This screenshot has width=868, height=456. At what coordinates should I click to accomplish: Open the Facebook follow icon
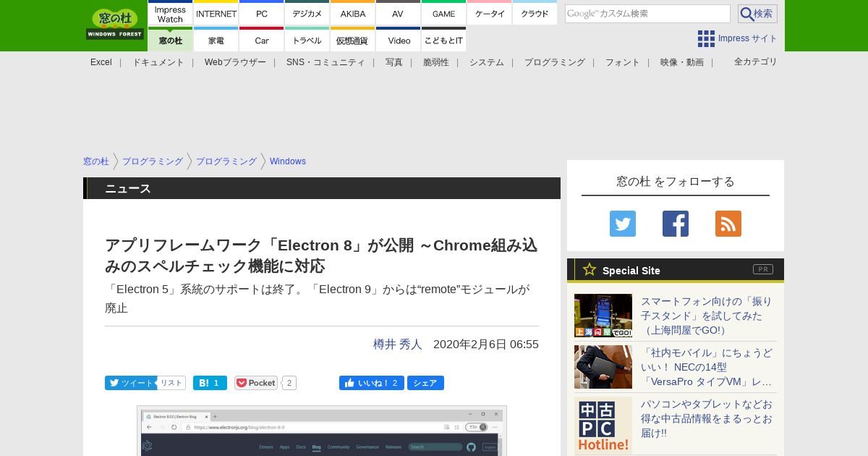tap(676, 224)
